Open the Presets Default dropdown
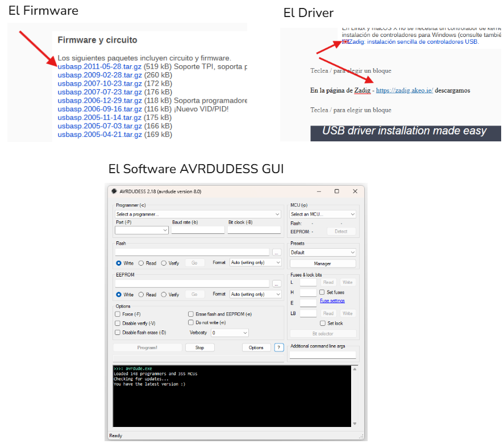This screenshot has height=444, width=504. tap(322, 253)
